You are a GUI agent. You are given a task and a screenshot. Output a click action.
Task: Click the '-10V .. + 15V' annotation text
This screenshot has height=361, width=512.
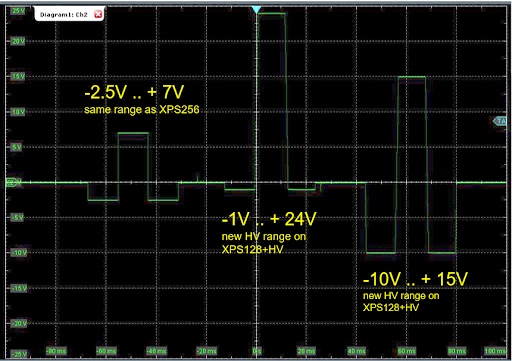coord(415,279)
